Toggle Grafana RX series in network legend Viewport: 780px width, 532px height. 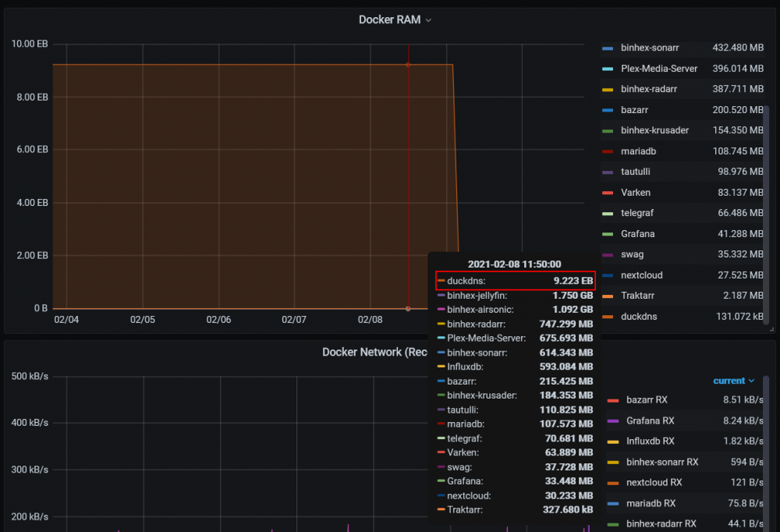(651, 421)
